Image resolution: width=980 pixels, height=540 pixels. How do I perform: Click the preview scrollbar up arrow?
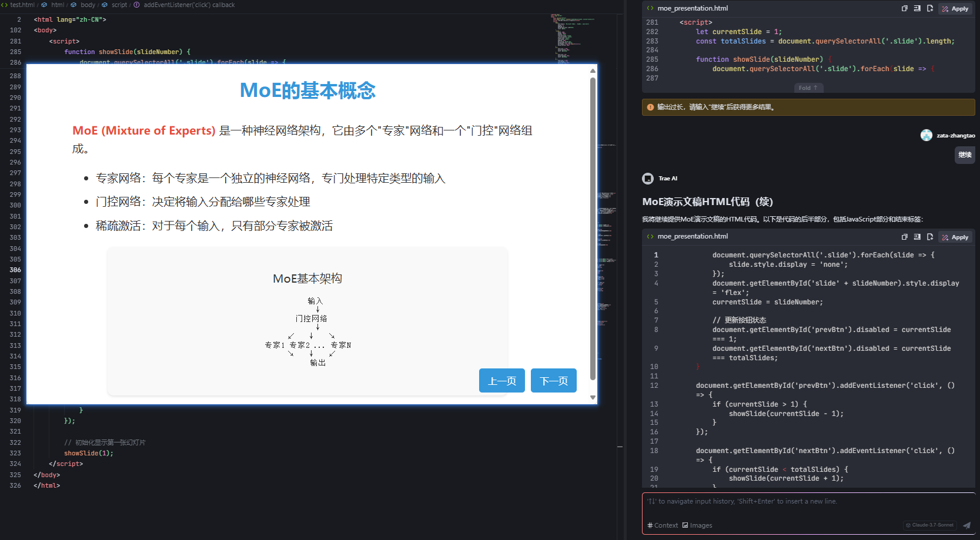click(593, 71)
